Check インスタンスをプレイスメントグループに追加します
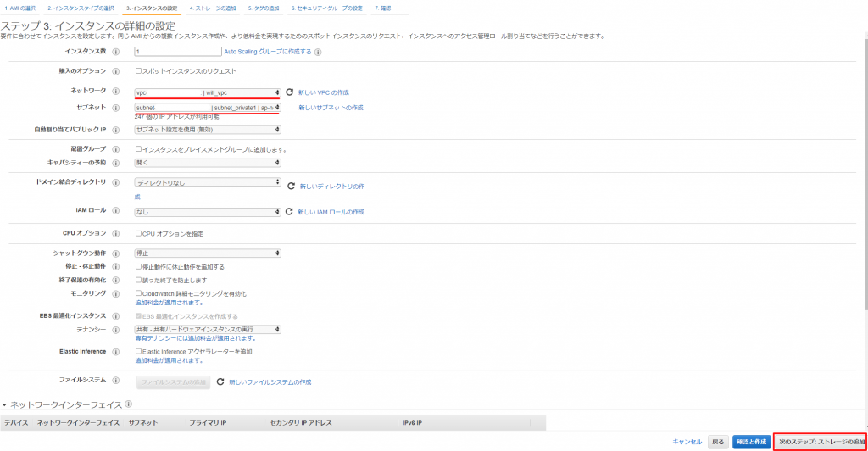This screenshot has width=868, height=451. click(138, 149)
